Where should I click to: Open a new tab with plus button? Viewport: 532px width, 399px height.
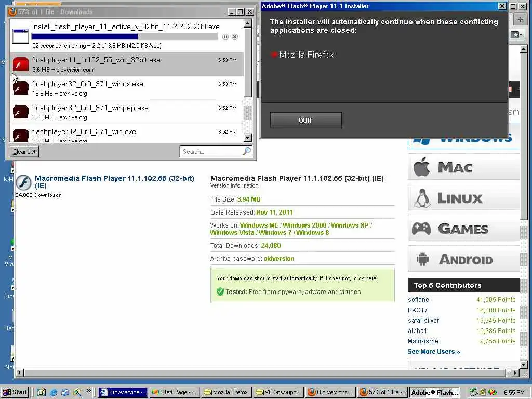(521, 19)
